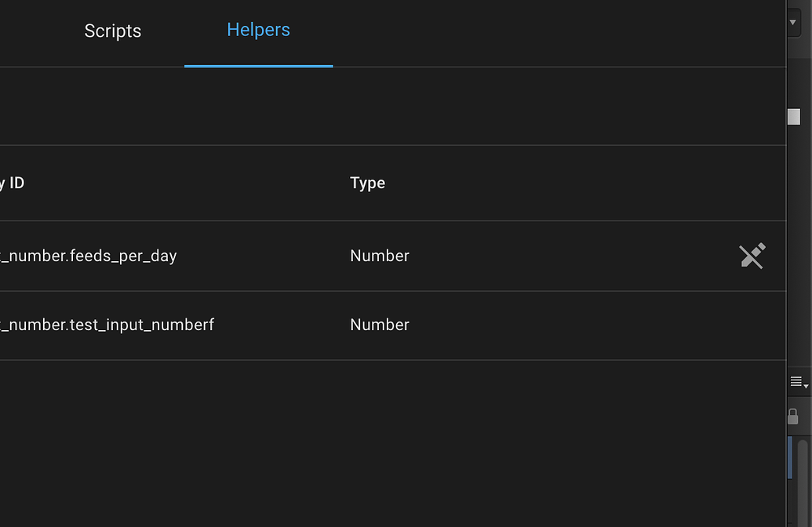Click the white square handle on right
Viewport: 812px width, 527px height.
pos(794,117)
